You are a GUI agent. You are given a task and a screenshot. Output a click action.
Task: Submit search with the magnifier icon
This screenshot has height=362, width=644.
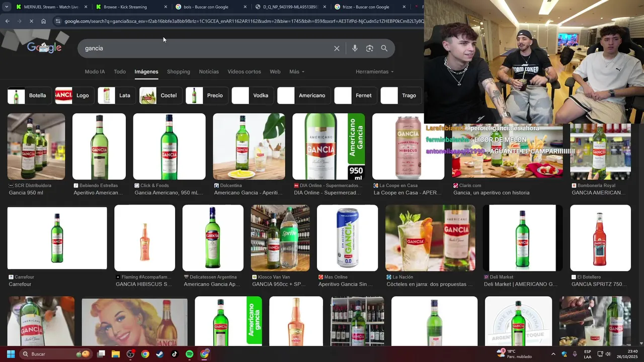point(384,48)
